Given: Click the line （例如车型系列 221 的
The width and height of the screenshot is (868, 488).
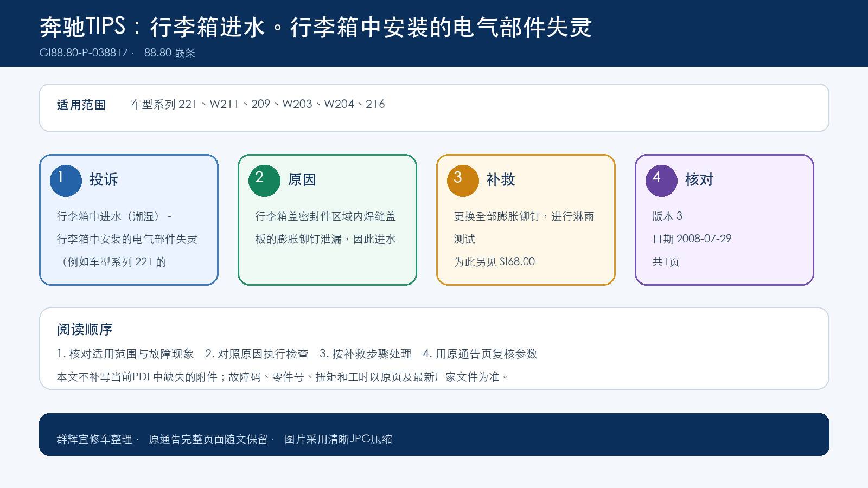Looking at the screenshot, I should (x=111, y=262).
